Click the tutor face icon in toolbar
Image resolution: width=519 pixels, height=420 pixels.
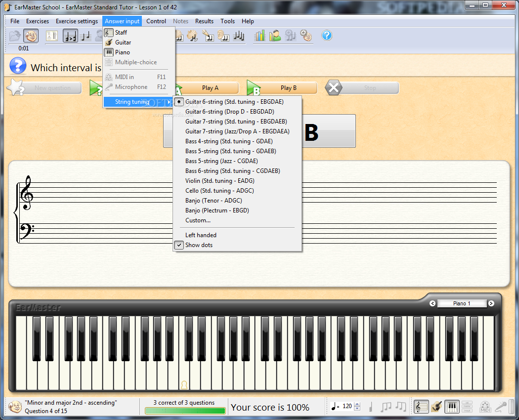pos(31,36)
